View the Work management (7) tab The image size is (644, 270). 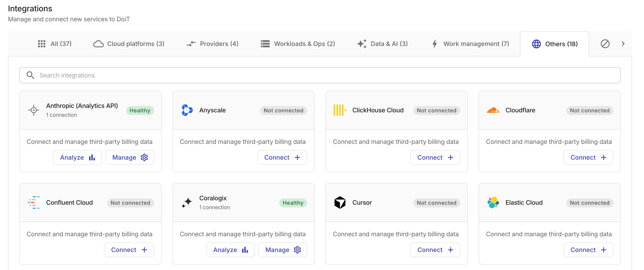(x=471, y=44)
